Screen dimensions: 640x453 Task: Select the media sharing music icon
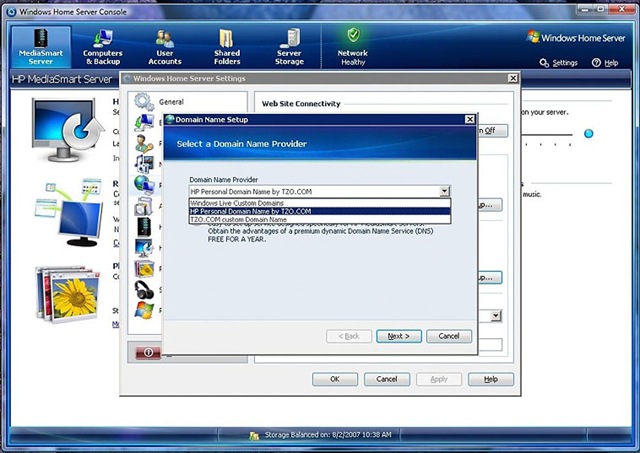coord(144,164)
